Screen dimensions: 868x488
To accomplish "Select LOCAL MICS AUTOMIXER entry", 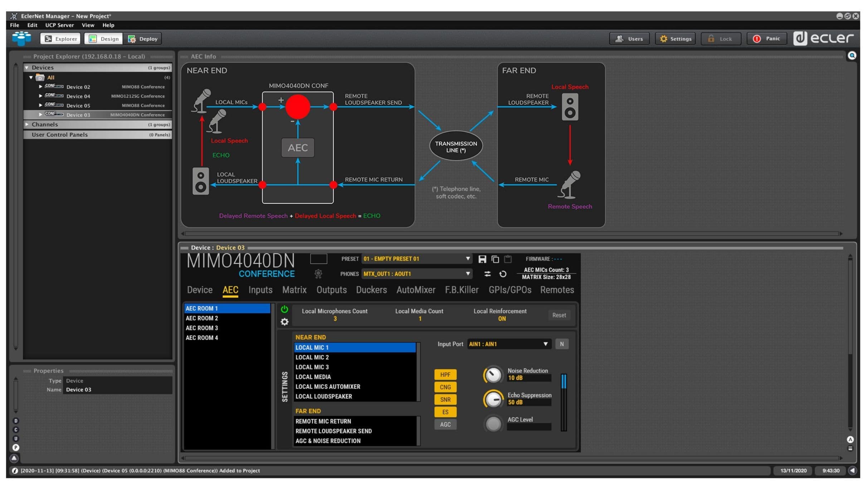I will [x=355, y=387].
